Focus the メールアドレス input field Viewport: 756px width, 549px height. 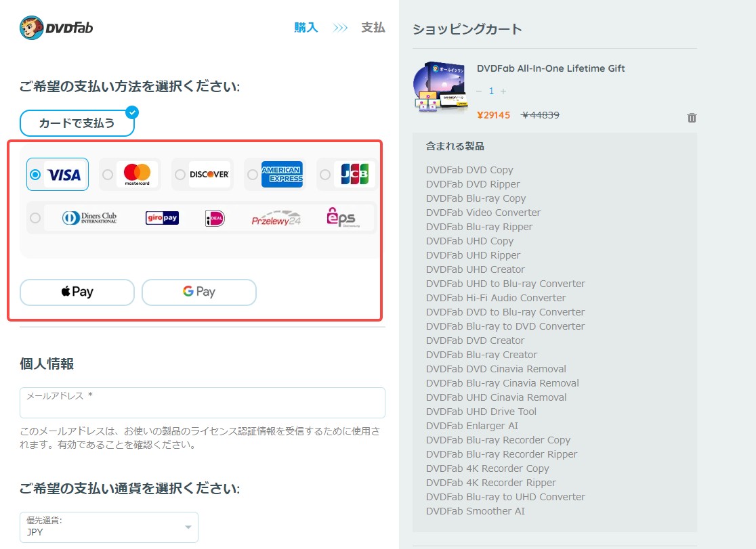[x=203, y=403]
